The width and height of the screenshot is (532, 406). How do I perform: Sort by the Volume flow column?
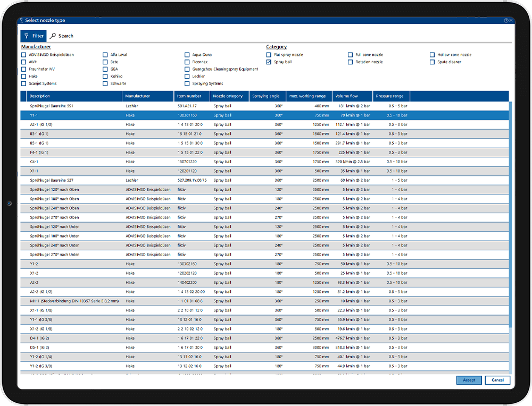click(x=353, y=96)
